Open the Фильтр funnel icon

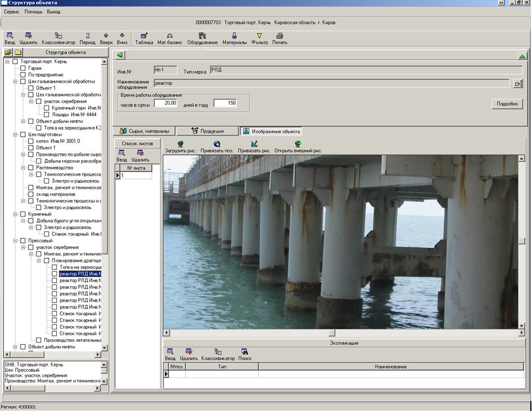[x=259, y=35]
